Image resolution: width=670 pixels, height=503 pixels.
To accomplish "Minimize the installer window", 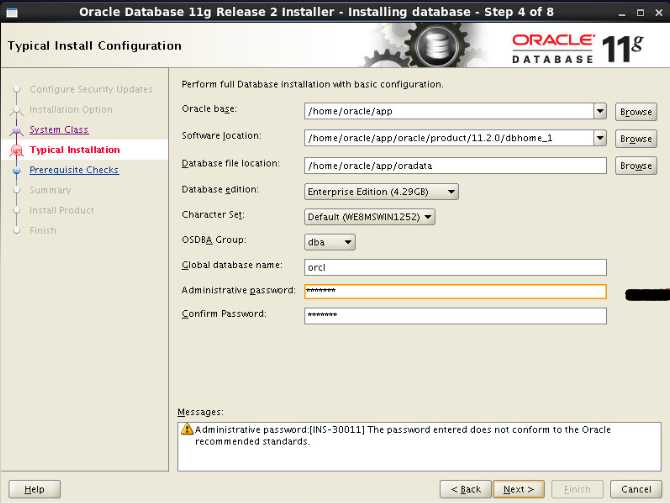I will (622, 13).
